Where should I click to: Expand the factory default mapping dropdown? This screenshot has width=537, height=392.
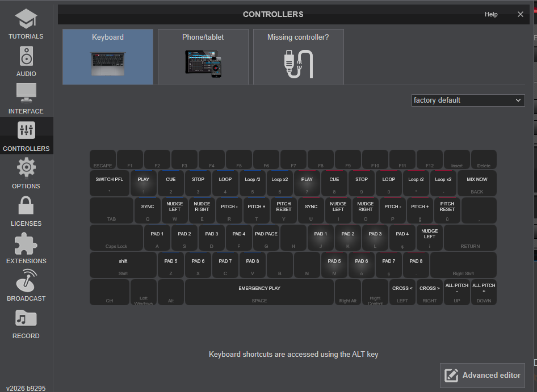click(x=468, y=100)
